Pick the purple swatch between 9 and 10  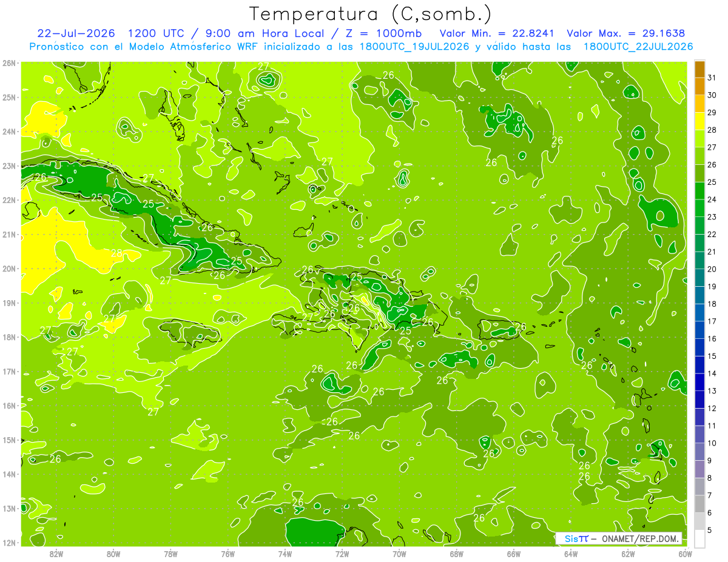(x=699, y=452)
